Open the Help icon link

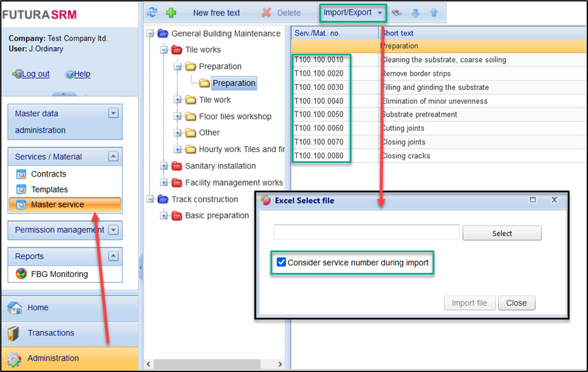pyautogui.click(x=70, y=74)
